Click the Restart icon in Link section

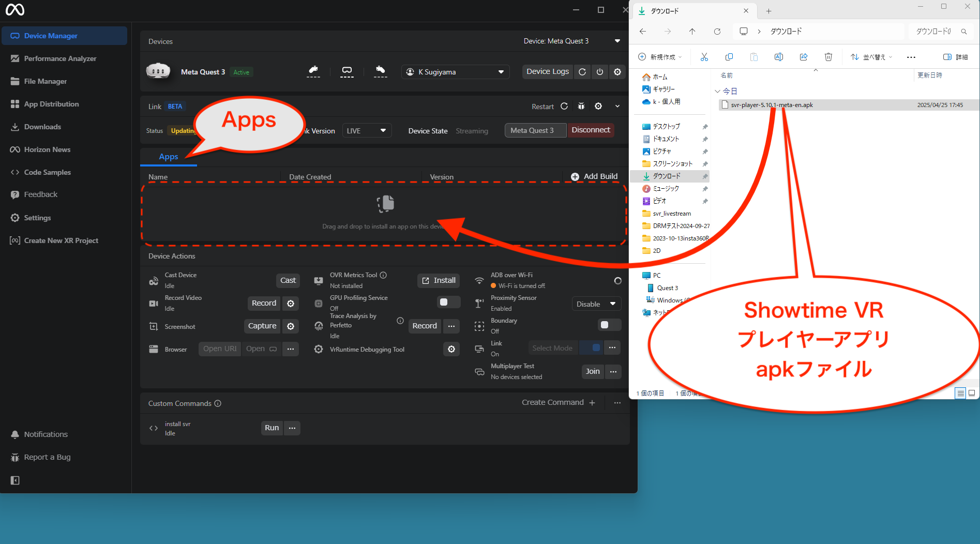pyautogui.click(x=564, y=106)
